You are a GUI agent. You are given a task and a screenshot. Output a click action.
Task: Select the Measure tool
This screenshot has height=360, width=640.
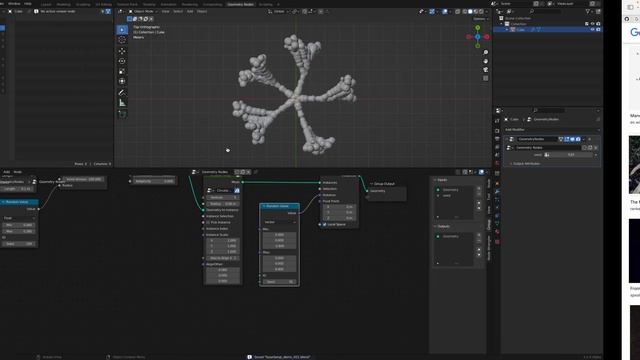click(x=122, y=103)
